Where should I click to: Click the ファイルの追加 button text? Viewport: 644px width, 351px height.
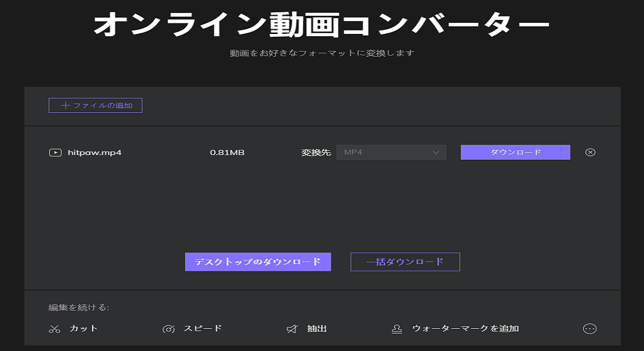[x=102, y=106]
